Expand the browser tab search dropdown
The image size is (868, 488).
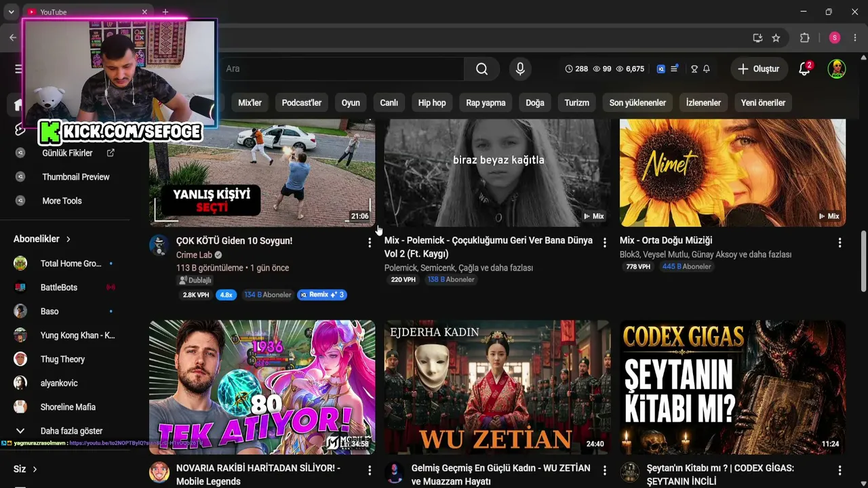[11, 12]
